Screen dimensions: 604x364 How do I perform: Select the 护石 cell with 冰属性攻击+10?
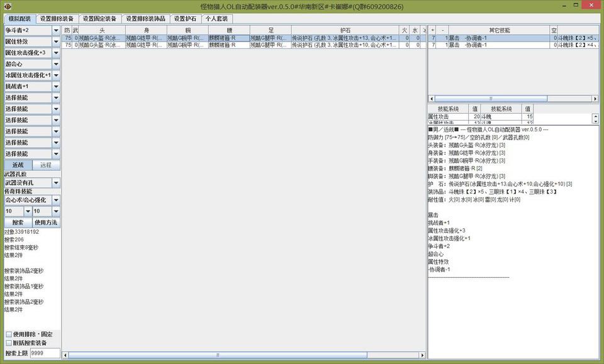(x=345, y=45)
